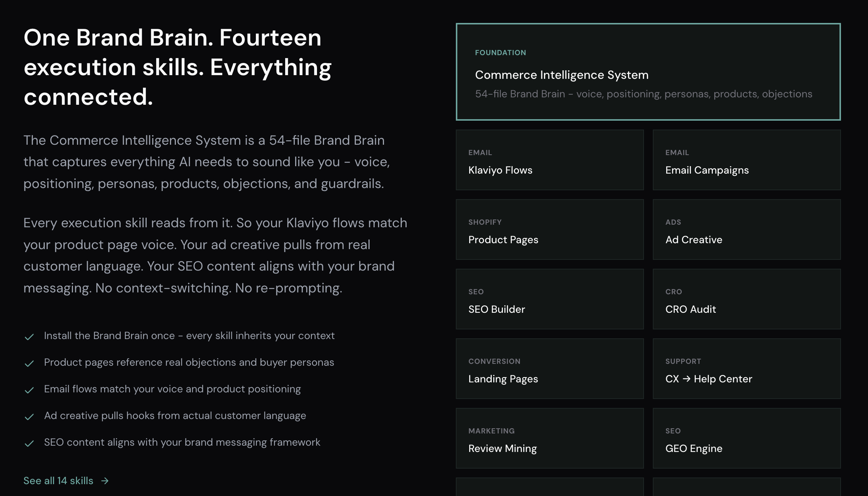Click the CRO Audit card

tap(747, 299)
